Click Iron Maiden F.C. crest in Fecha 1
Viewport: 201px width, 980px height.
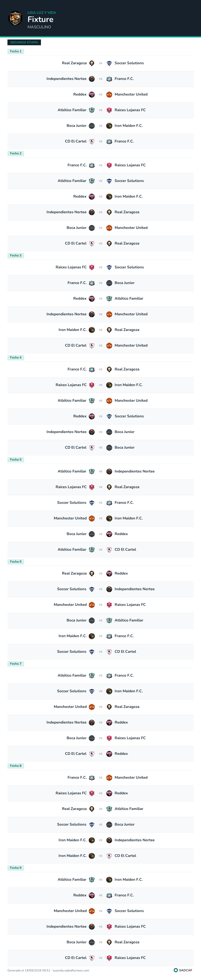coord(109,126)
